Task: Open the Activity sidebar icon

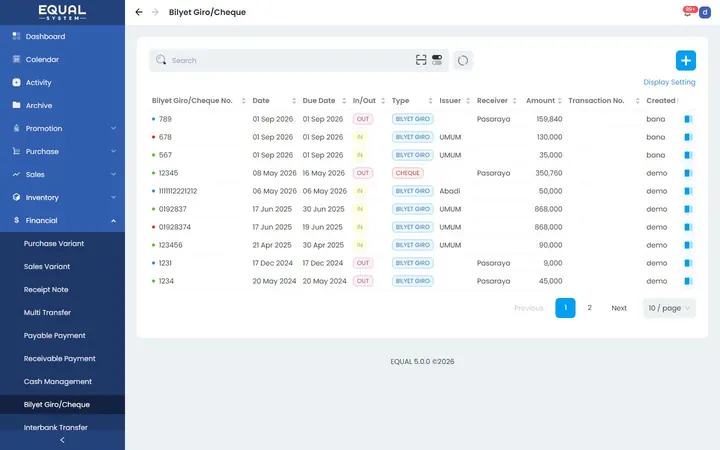Action: (17, 82)
